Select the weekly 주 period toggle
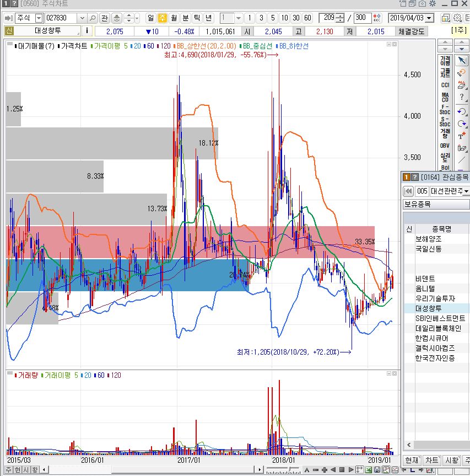Image resolution: width=470 pixels, height=476 pixels. pyautogui.click(x=163, y=18)
